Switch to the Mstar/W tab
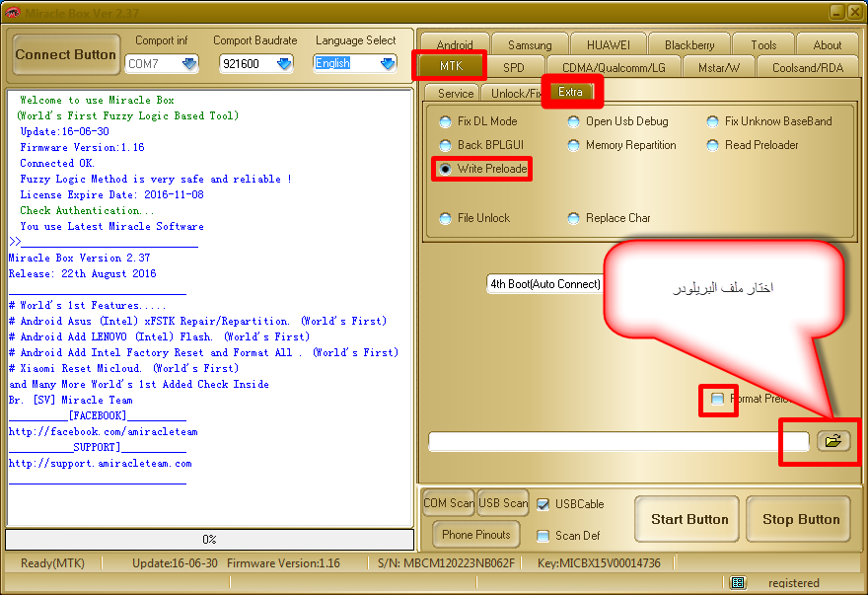 click(718, 67)
